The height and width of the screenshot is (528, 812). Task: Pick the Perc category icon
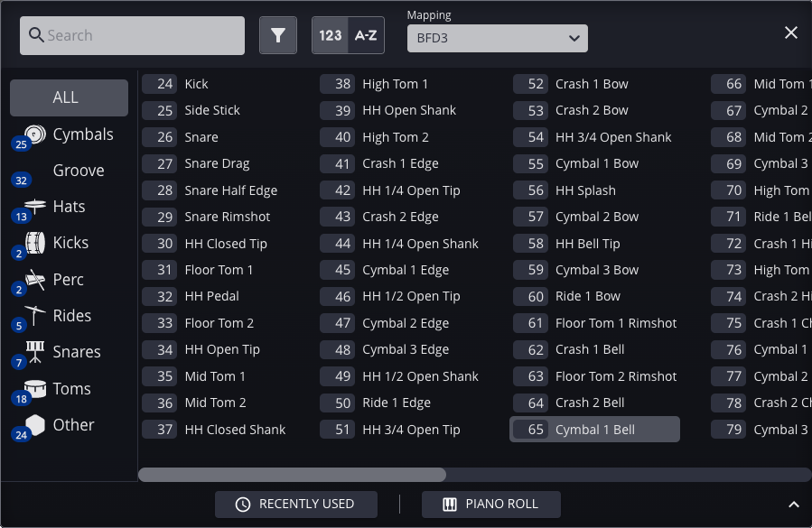[x=35, y=280]
